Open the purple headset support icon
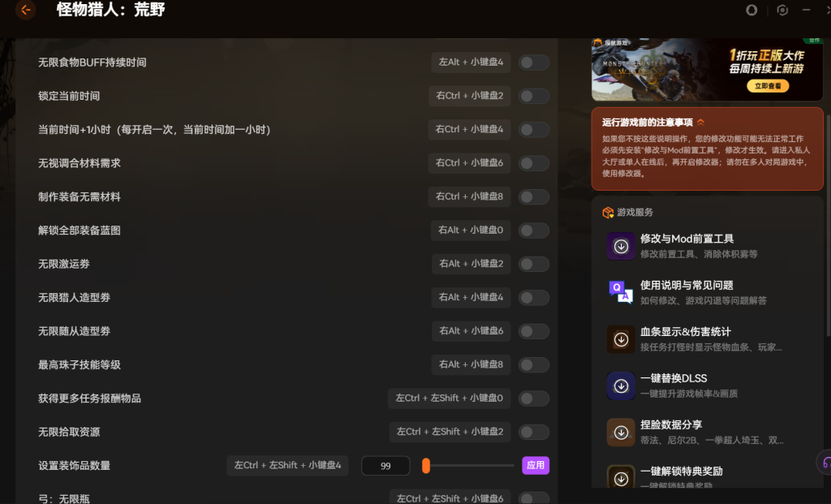Image resolution: width=831 pixels, height=504 pixels. 824,463
